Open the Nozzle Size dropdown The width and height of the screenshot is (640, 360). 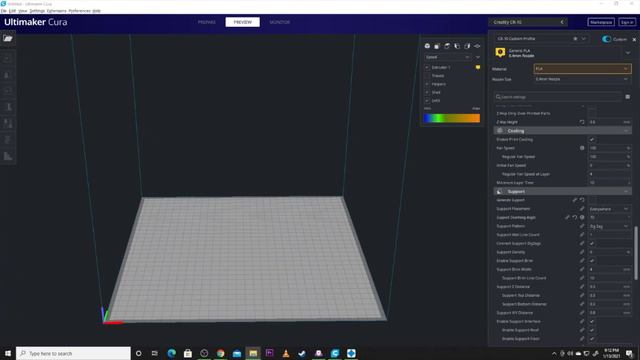click(582, 79)
